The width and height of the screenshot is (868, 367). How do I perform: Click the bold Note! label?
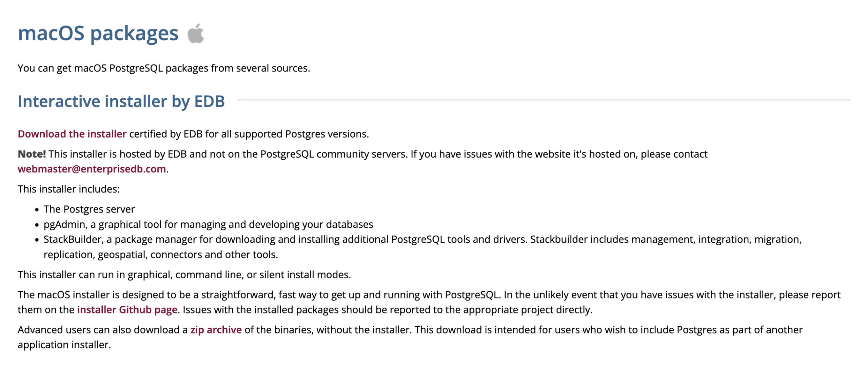coord(32,154)
